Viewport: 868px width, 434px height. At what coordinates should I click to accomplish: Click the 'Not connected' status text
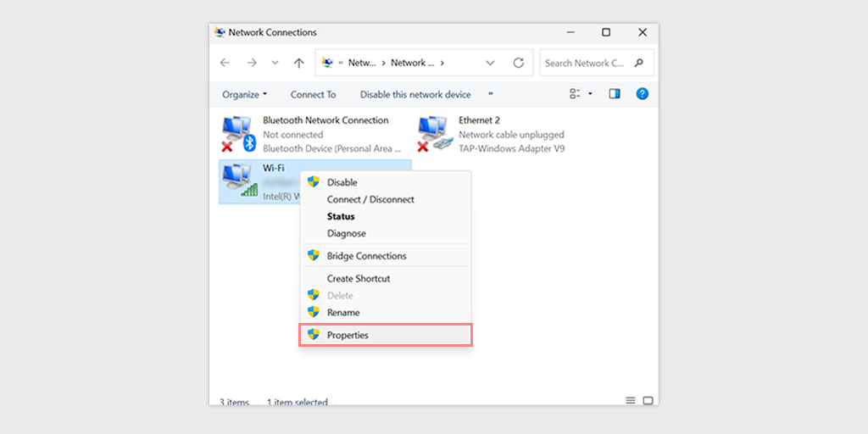[x=292, y=135]
